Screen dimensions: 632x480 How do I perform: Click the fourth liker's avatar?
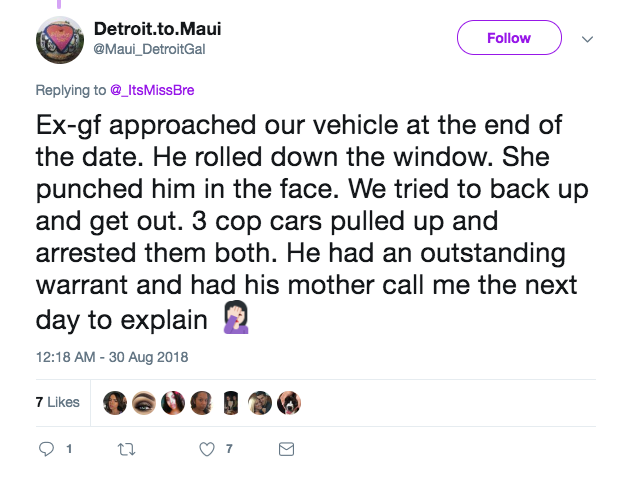[x=201, y=402]
